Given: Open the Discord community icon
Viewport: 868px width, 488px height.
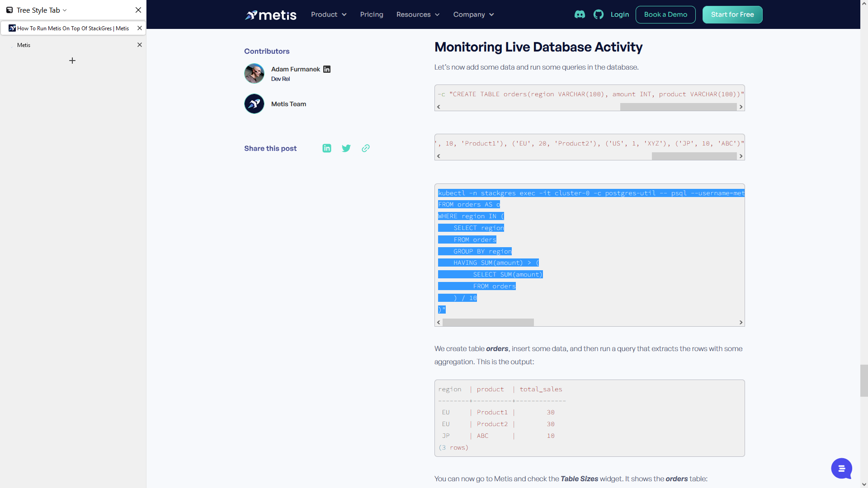Looking at the screenshot, I should (x=580, y=14).
